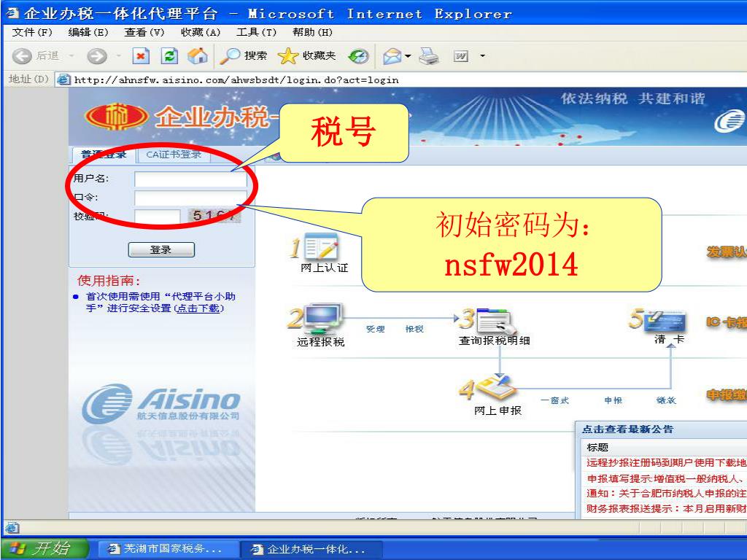This screenshot has height=560, width=747.
Task: Open dropdown arrow next to Word edit icon
Action: [482, 56]
